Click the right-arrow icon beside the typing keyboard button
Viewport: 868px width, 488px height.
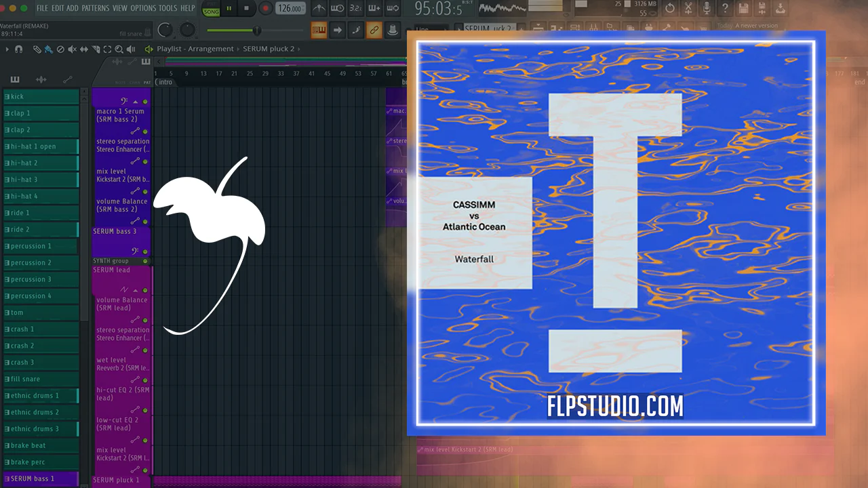click(337, 30)
